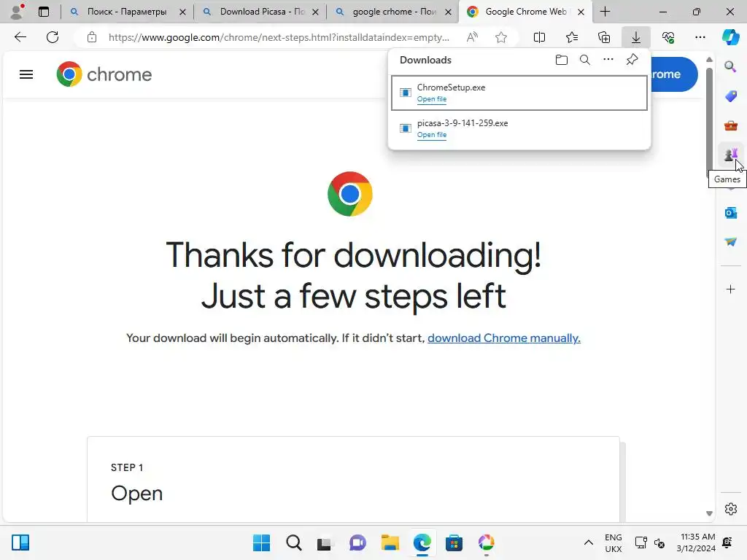Open the Picasa icon on the taskbar

(486, 542)
